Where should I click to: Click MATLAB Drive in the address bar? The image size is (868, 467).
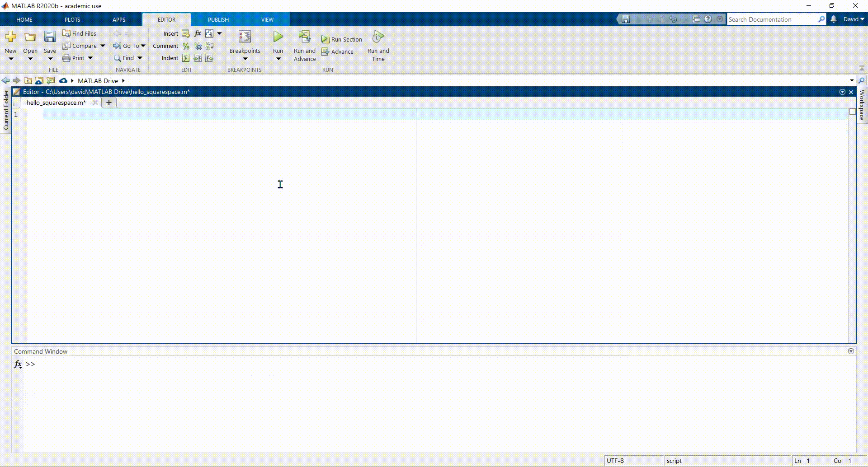click(98, 81)
